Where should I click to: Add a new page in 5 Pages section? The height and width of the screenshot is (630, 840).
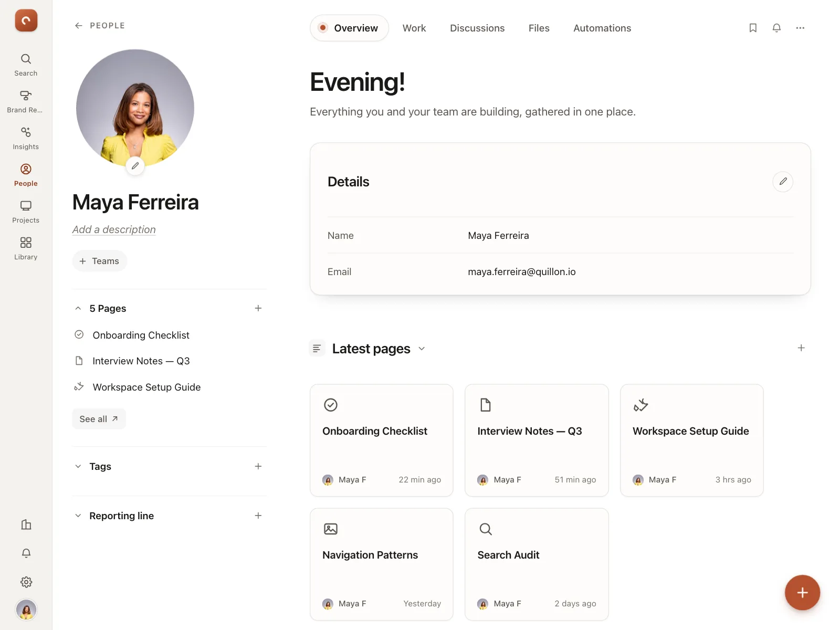(258, 308)
